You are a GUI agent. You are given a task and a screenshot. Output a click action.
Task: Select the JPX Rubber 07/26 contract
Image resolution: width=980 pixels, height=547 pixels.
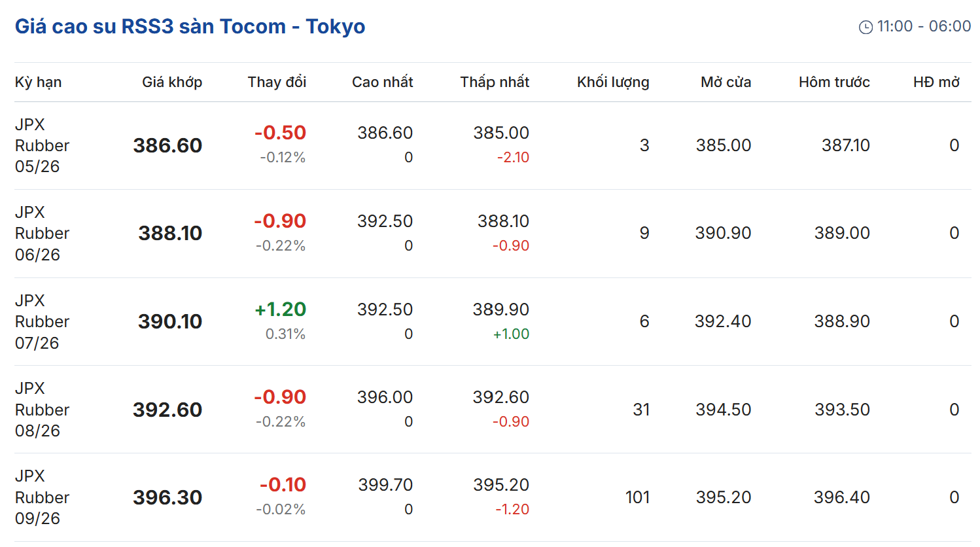(x=42, y=321)
